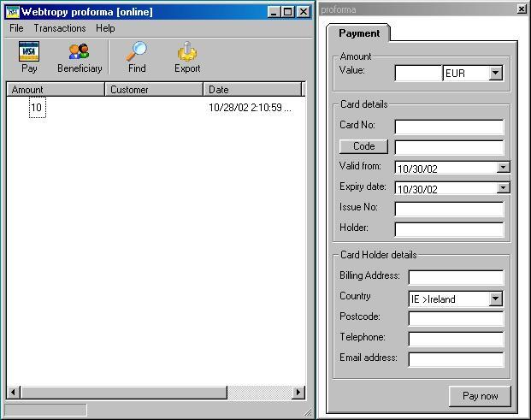
Task: Open the Expiry date dropdown
Action: tap(504, 188)
